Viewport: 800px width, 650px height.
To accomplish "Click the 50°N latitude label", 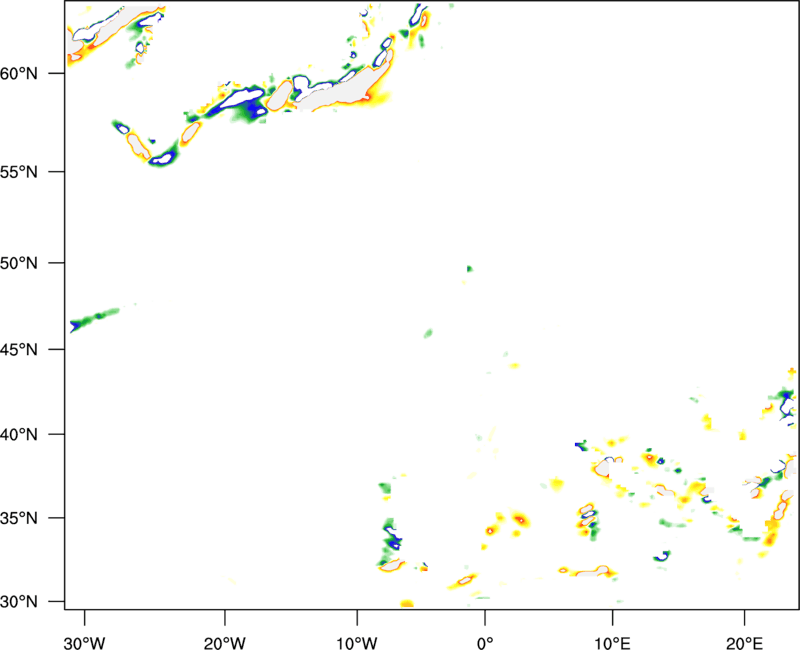I will (x=19, y=263).
